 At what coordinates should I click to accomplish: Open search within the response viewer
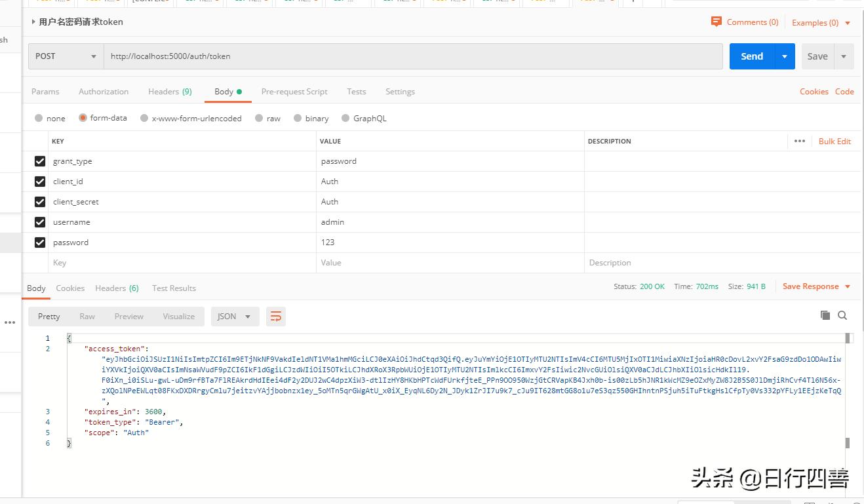(x=843, y=315)
